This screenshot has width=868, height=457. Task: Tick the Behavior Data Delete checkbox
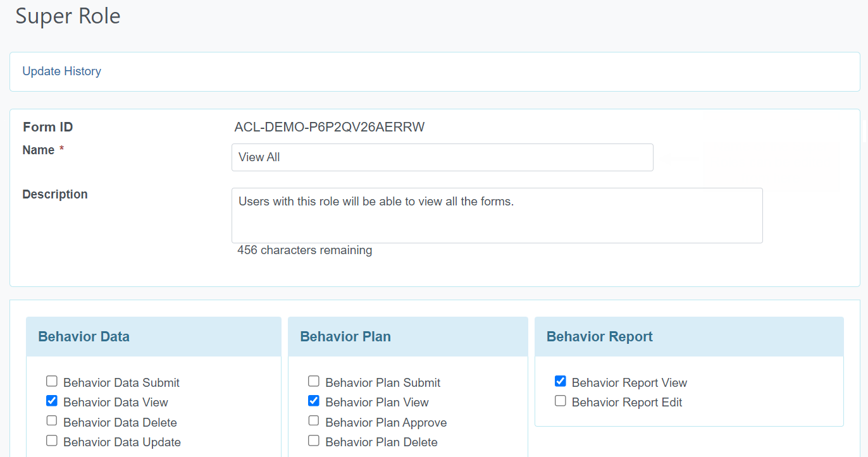[x=52, y=421]
